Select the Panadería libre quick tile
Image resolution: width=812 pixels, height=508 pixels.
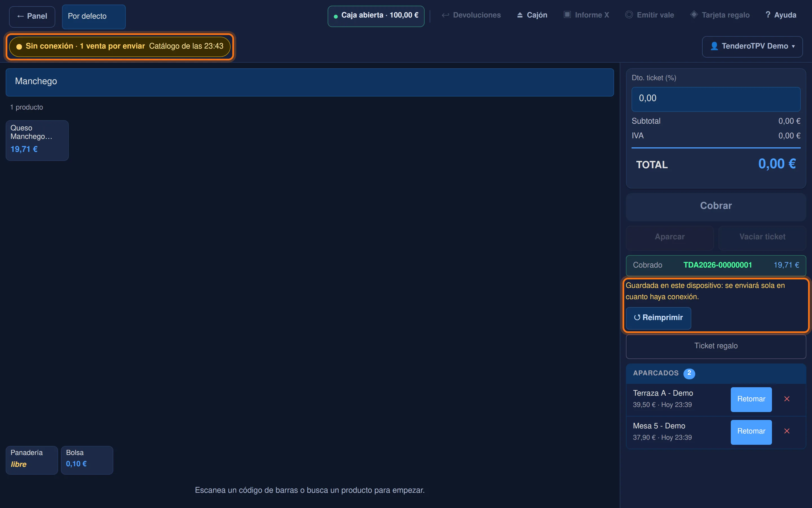tap(32, 460)
